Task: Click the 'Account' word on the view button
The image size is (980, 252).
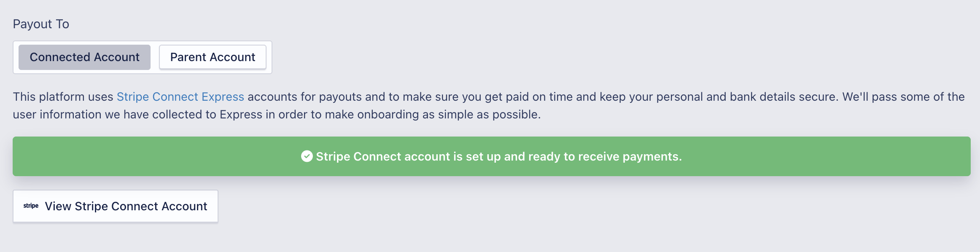Action: (x=184, y=206)
